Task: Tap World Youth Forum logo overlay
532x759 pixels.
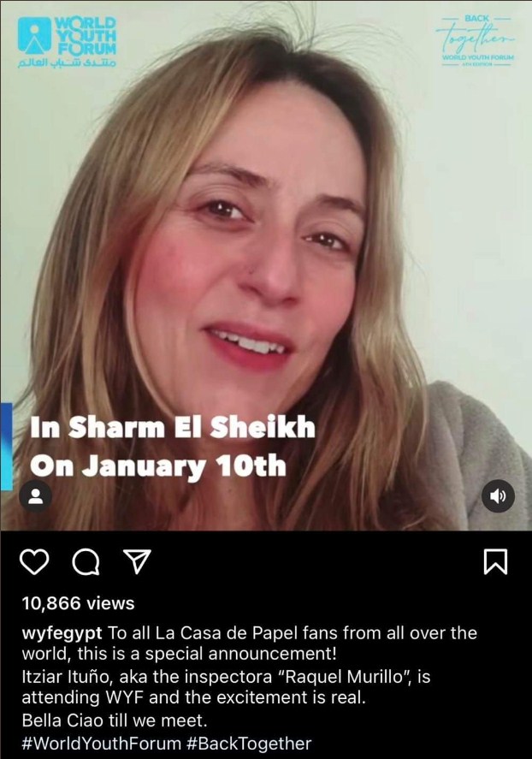Action: pos(67,42)
